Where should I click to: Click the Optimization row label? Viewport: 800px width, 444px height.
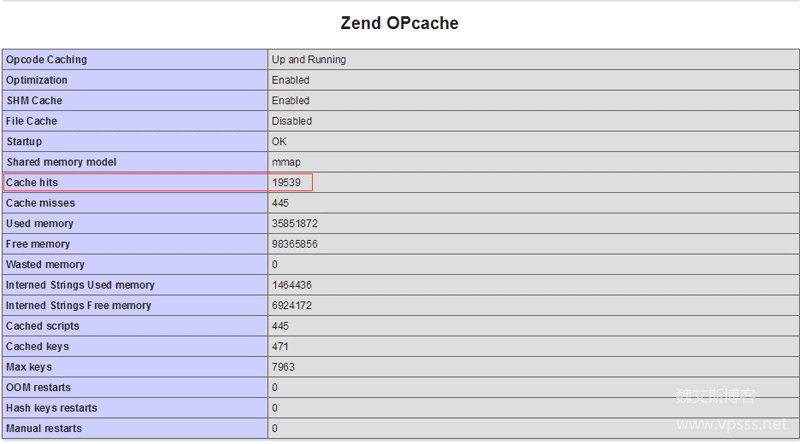[x=37, y=80]
